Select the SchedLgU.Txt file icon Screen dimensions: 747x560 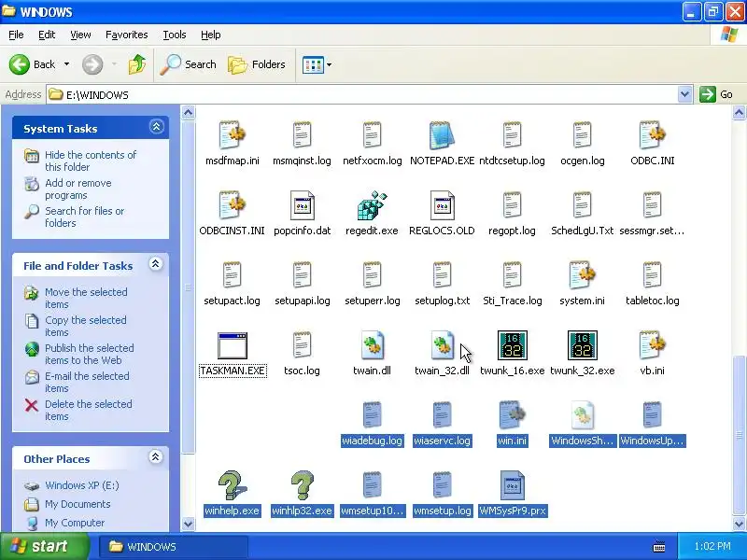582,205
